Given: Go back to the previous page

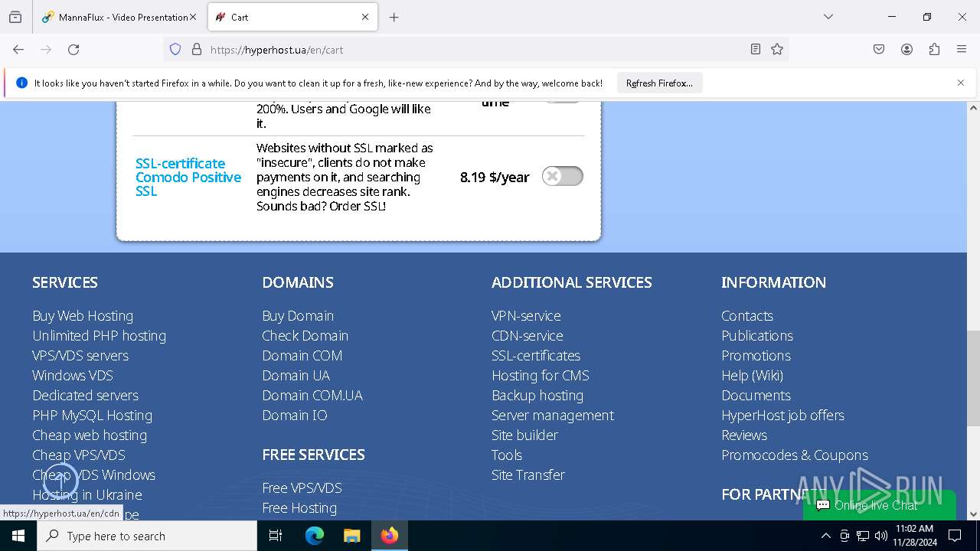Looking at the screenshot, I should click(18, 50).
